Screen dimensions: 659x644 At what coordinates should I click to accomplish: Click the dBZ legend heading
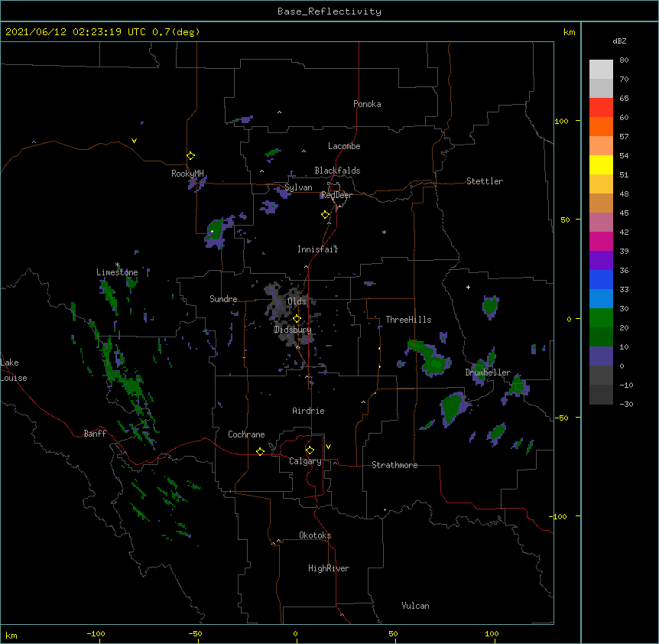click(619, 41)
